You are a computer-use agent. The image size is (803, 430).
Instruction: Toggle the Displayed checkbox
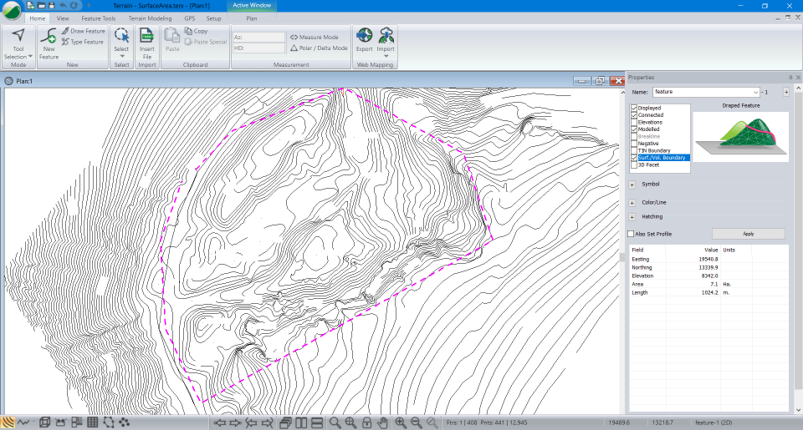(634, 108)
